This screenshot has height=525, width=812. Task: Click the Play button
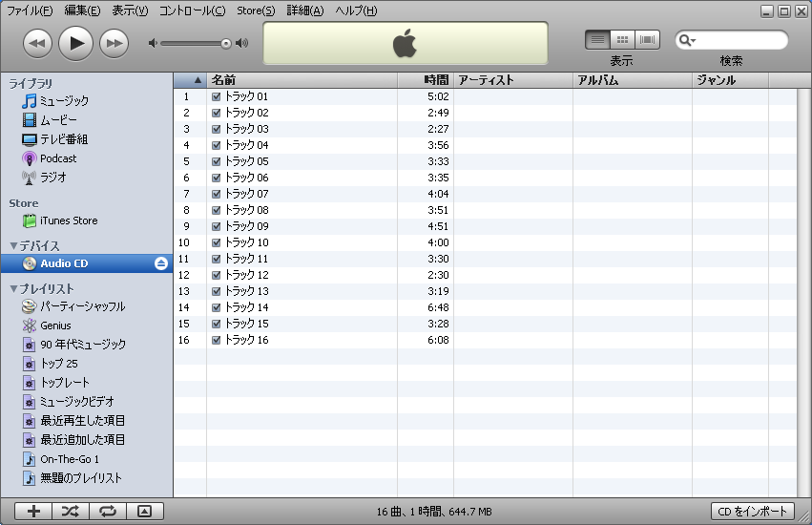click(x=75, y=44)
